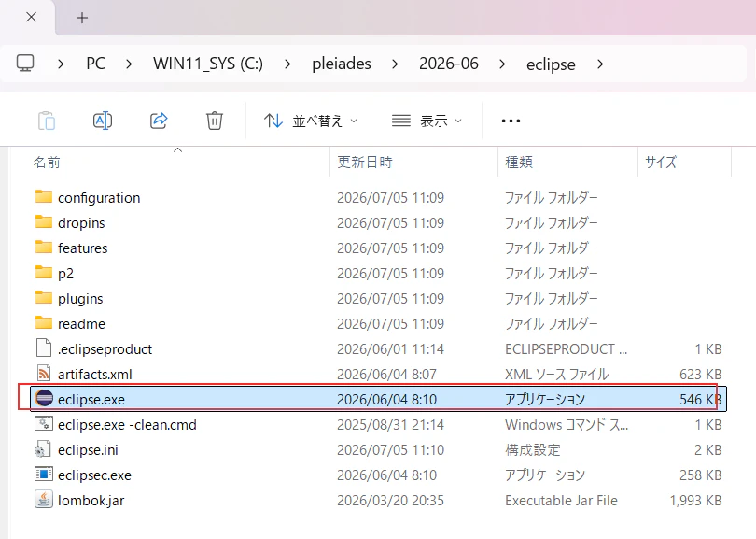Click the type 'Executable Jar File'
756x539 pixels.
pos(561,501)
